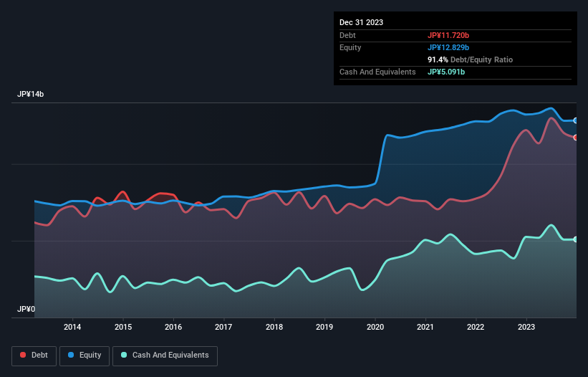Image resolution: width=588 pixels, height=377 pixels.
Task: Click the teal Cash endpoint marker
Action: 576,239
